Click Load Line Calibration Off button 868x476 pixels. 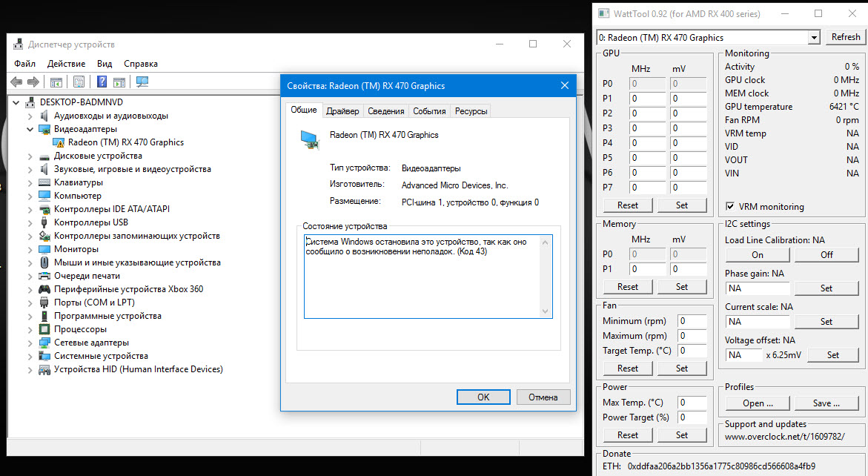pyautogui.click(x=826, y=254)
